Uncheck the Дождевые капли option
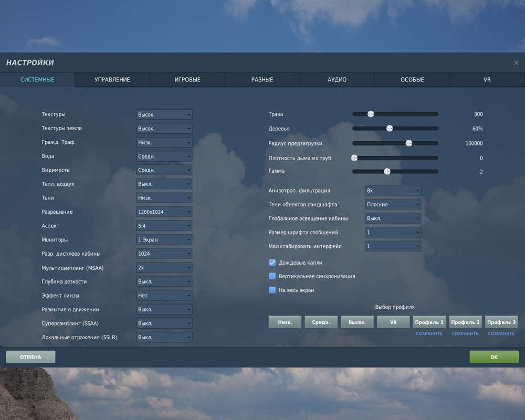Viewport: 525px width, 420px height. click(x=272, y=262)
